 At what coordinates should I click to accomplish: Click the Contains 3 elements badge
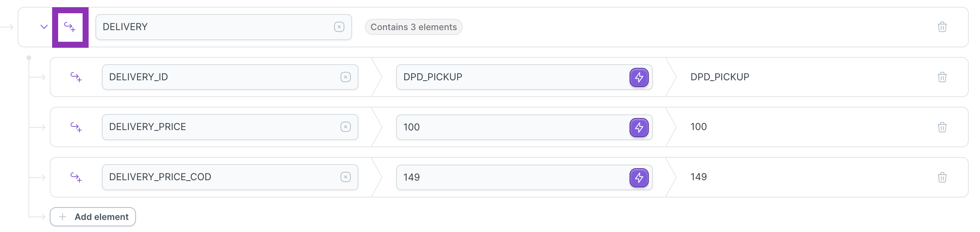[414, 27]
